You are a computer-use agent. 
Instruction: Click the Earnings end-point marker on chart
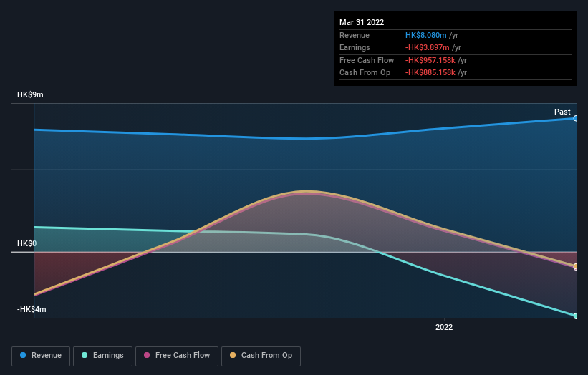(575, 316)
